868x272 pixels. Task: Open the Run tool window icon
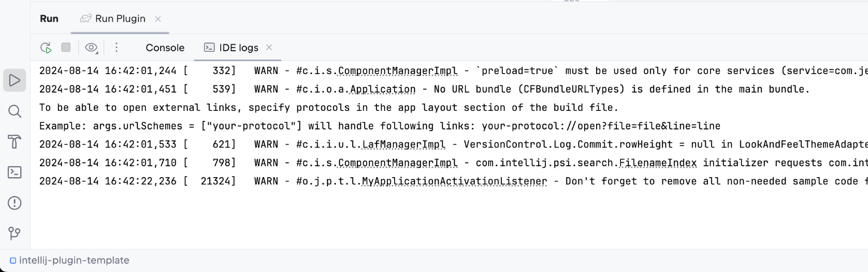15,80
